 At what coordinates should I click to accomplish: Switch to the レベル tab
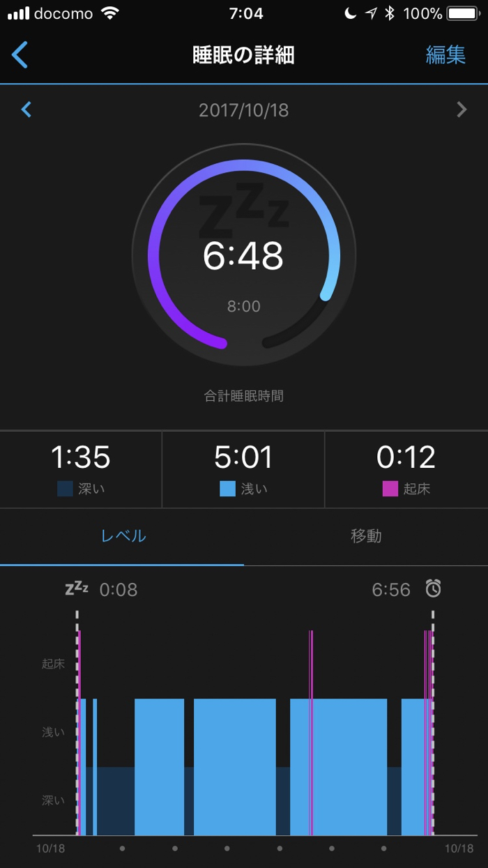coord(123,535)
